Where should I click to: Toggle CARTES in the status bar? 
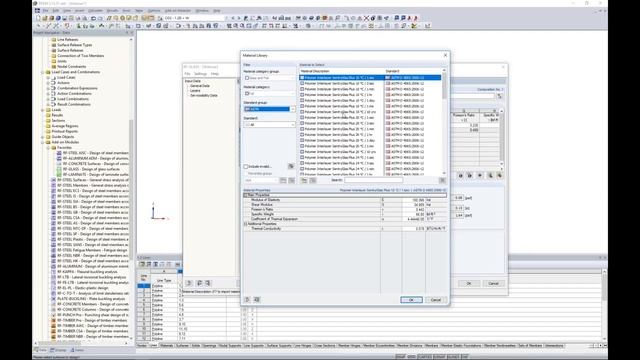[424, 357]
